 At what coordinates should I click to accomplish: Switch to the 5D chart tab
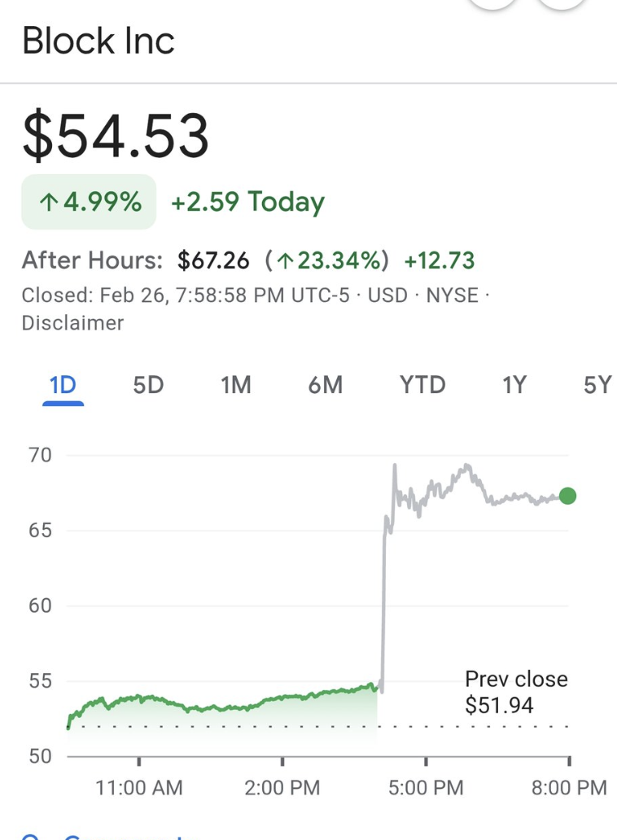pos(148,384)
